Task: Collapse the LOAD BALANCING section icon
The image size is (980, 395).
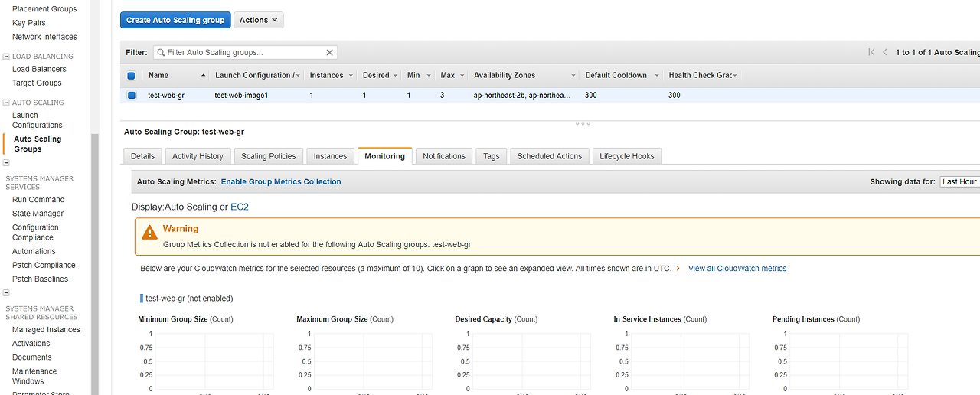Action: [x=6, y=57]
